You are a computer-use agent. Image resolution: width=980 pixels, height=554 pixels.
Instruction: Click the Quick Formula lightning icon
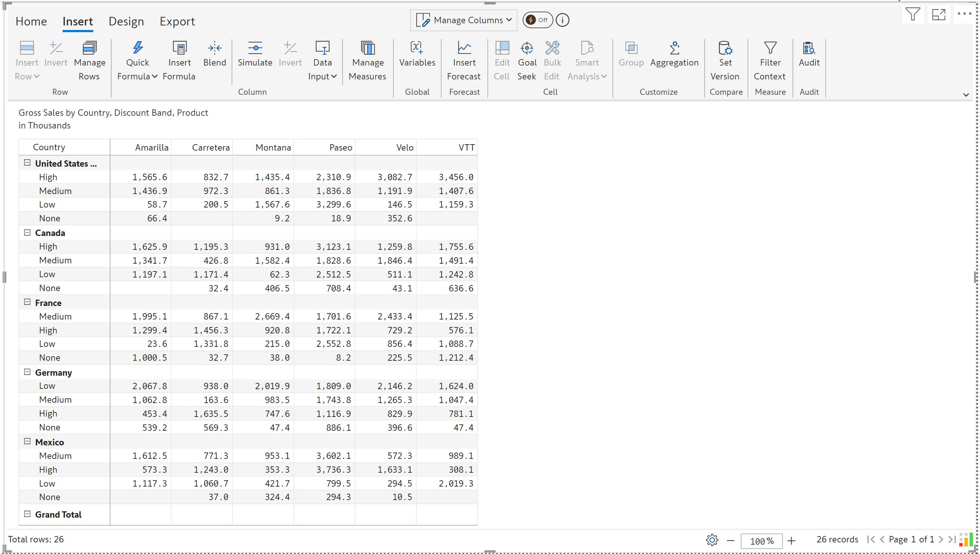pyautogui.click(x=137, y=48)
